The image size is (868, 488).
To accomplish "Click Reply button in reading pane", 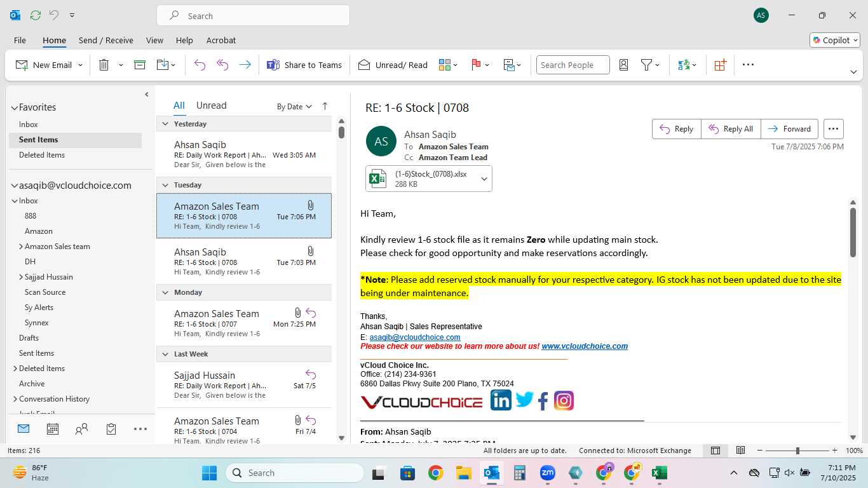I will point(677,129).
